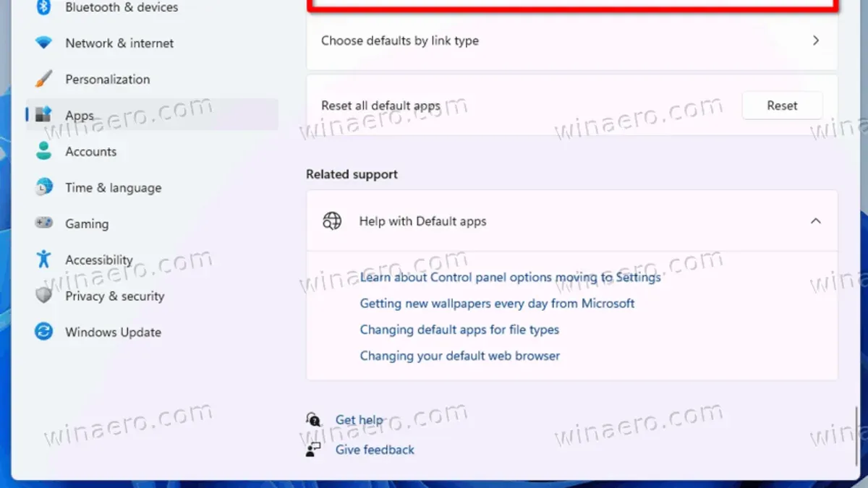
Task: Click the Reset all default apps label
Action: (380, 106)
